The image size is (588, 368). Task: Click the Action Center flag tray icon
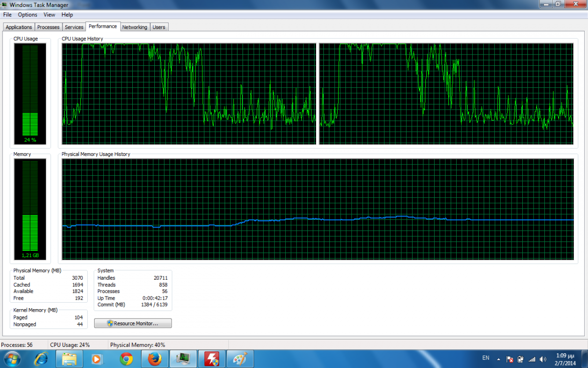coord(510,359)
